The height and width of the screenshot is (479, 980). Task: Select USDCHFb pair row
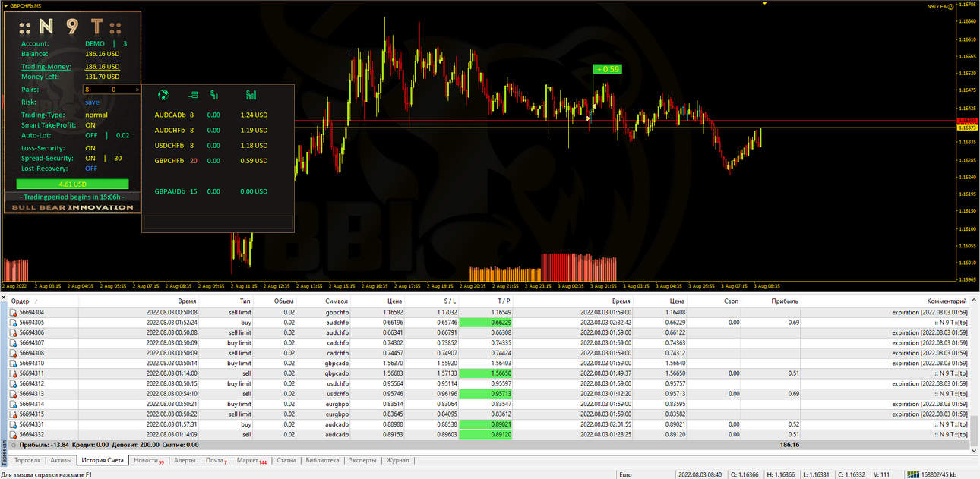211,146
